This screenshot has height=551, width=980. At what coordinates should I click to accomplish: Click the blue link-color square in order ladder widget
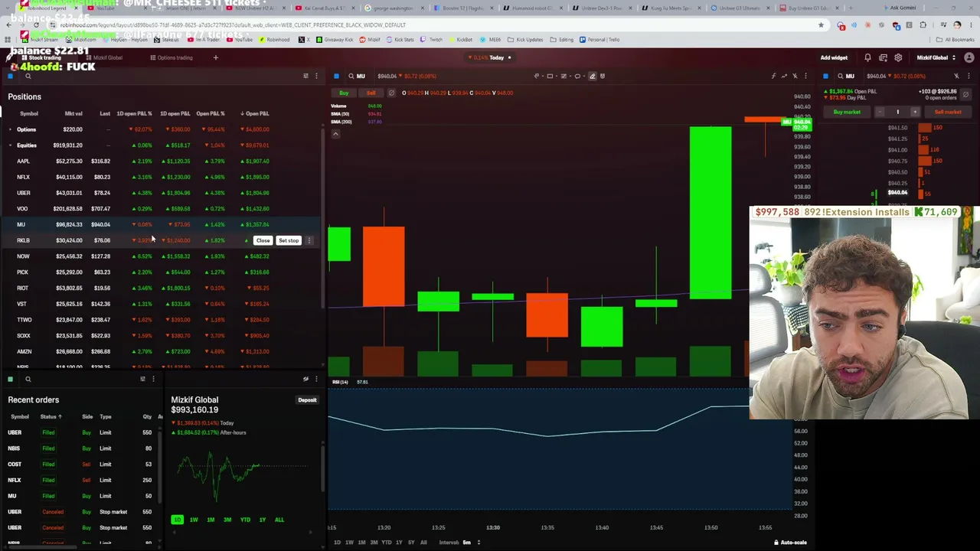[825, 76]
